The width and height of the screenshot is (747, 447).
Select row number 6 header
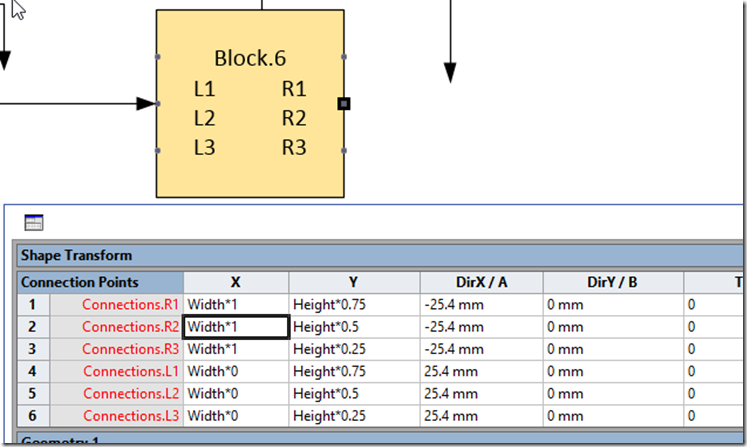pos(33,416)
